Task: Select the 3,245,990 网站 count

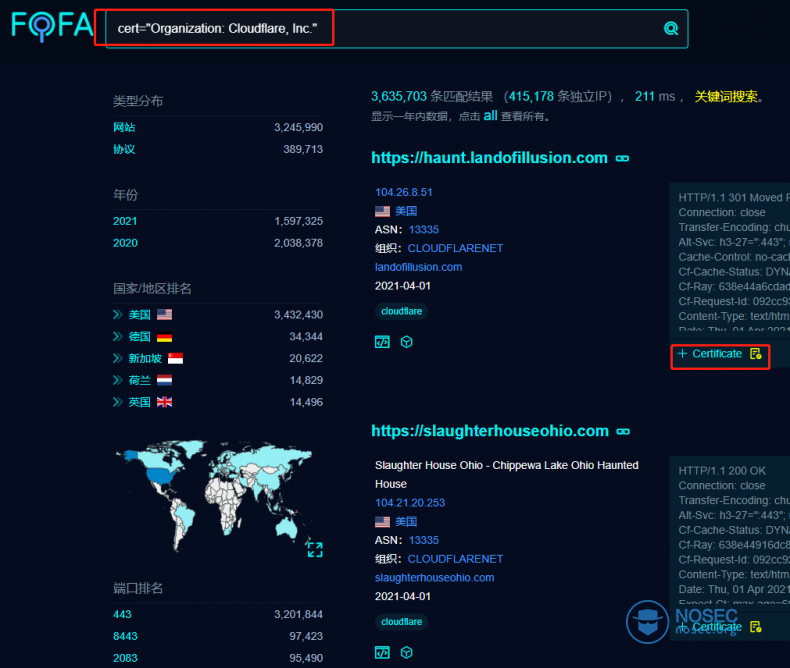Action: coord(298,127)
